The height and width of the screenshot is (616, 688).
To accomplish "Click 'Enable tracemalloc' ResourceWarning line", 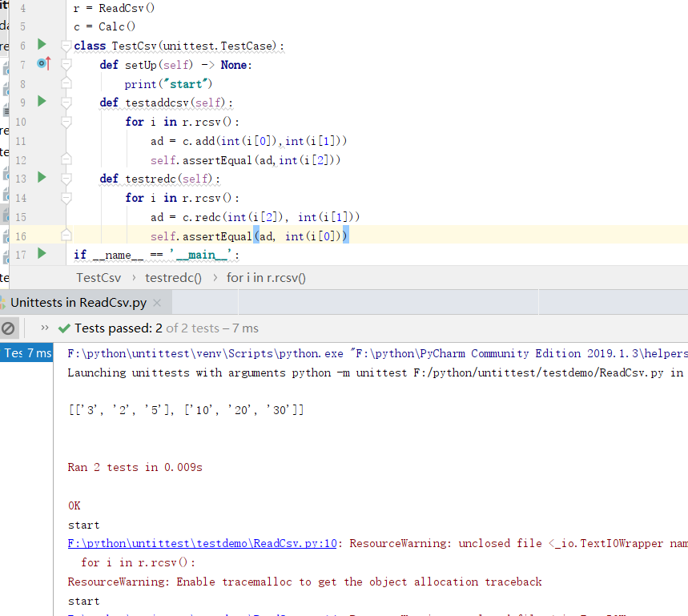I will 305,582.
